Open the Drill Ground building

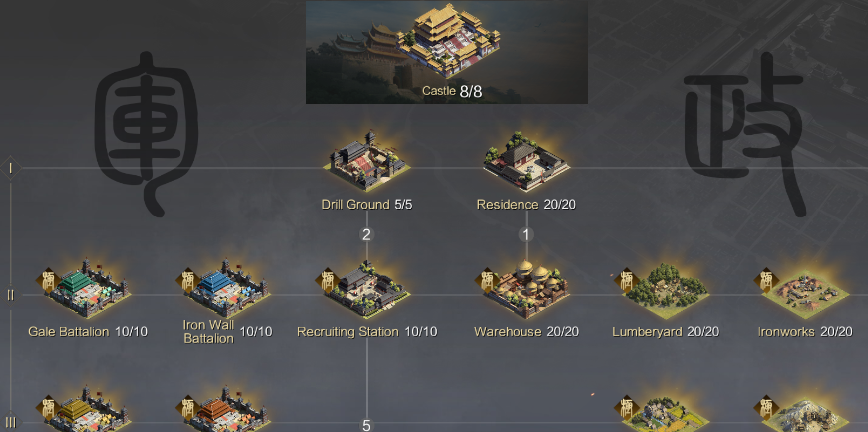(367, 161)
